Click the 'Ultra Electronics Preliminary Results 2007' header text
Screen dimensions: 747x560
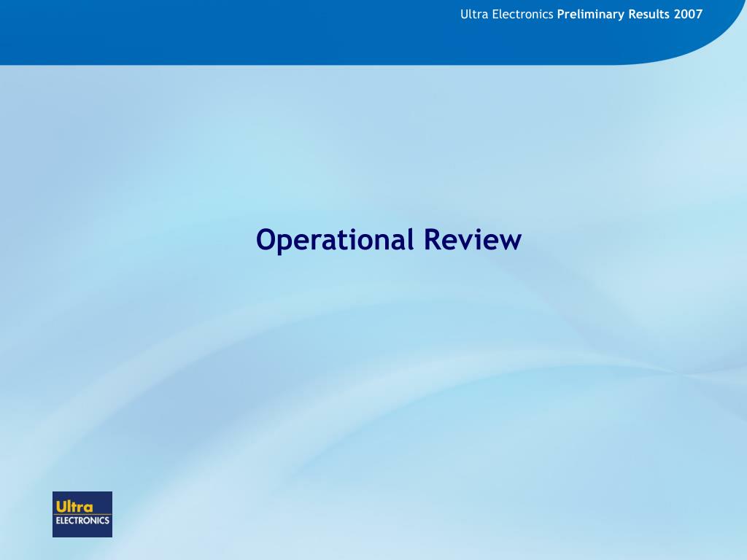tap(581, 15)
